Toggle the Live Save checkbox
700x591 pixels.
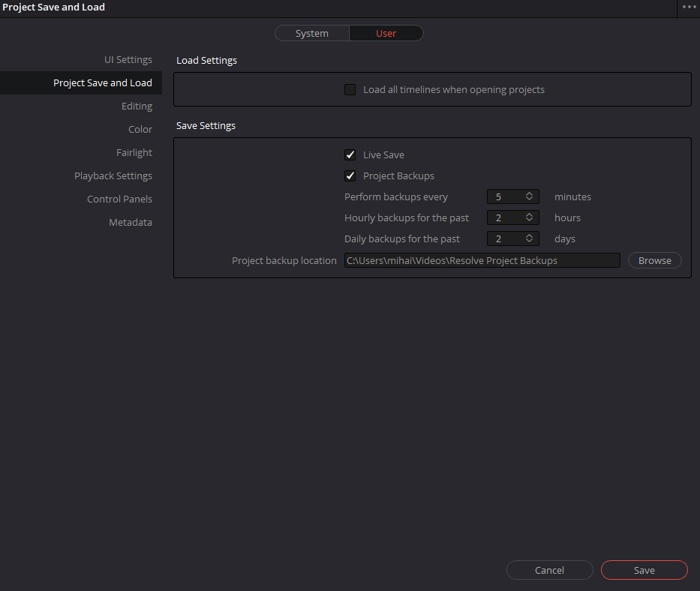coord(350,155)
